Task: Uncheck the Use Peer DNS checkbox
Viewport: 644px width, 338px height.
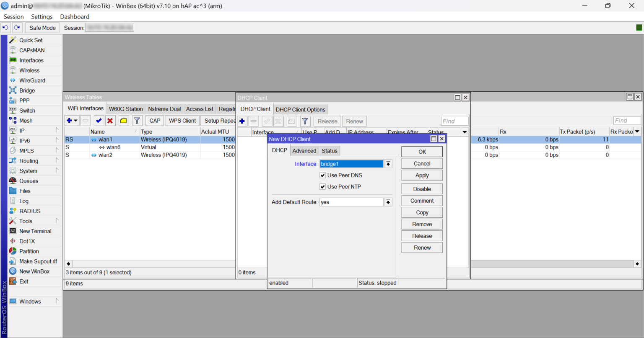Action: [322, 175]
